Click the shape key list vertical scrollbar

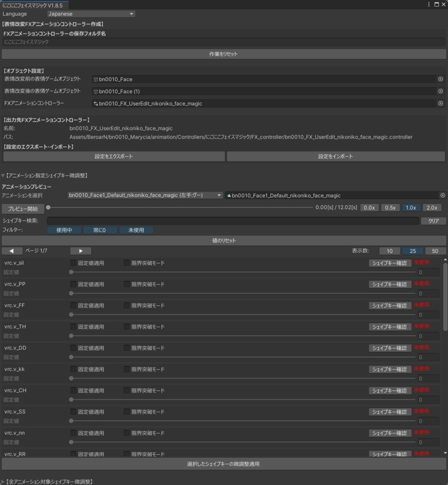coord(445,297)
